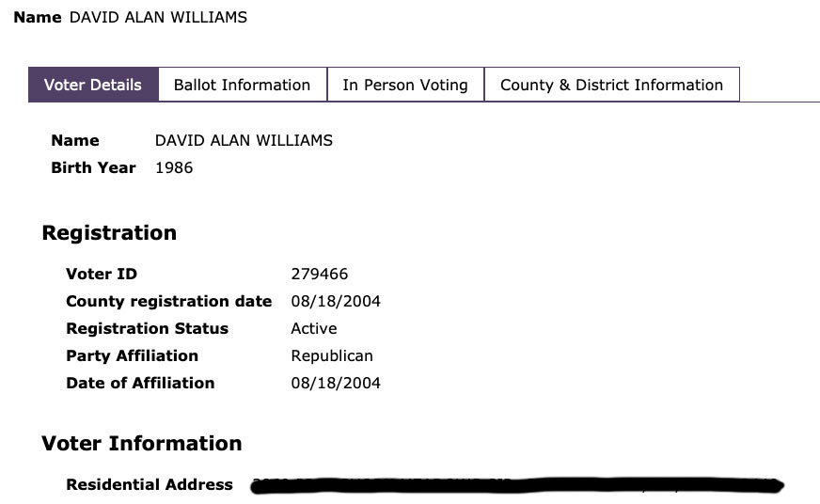Click the Date of Affiliation value
Screen dimensions: 820x504
[x=336, y=383]
